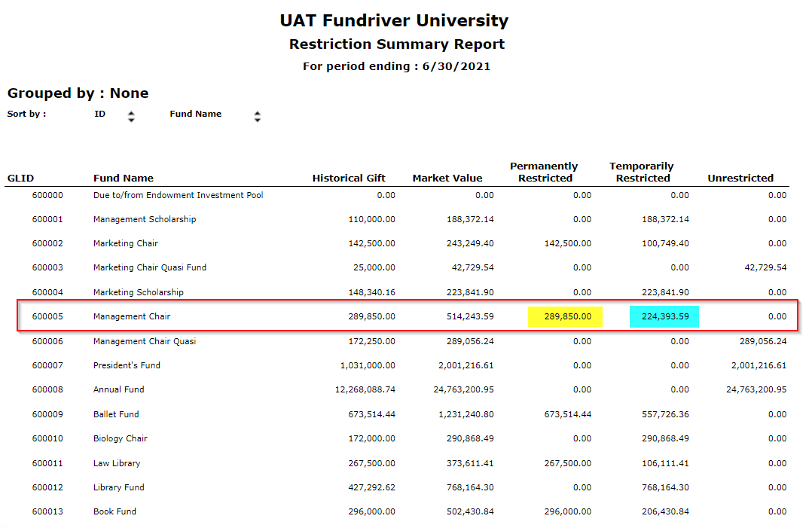Select GLID 600001
The width and height of the screenshot is (812, 528).
coord(47,219)
